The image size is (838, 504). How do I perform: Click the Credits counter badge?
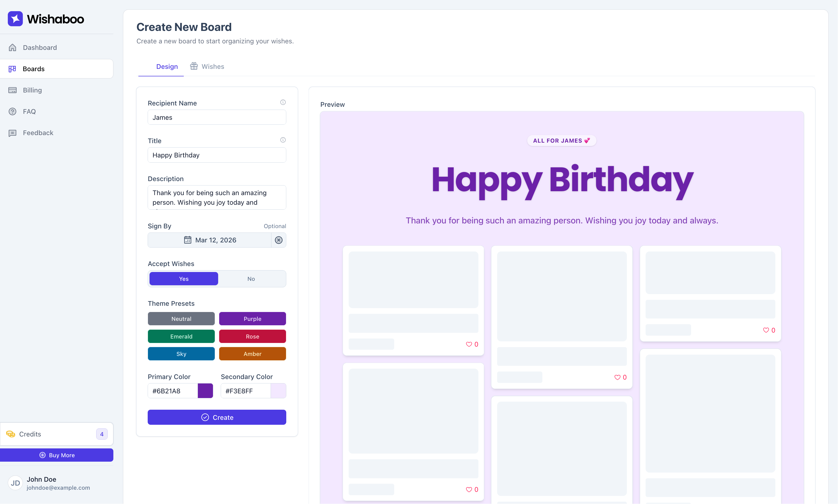point(102,434)
